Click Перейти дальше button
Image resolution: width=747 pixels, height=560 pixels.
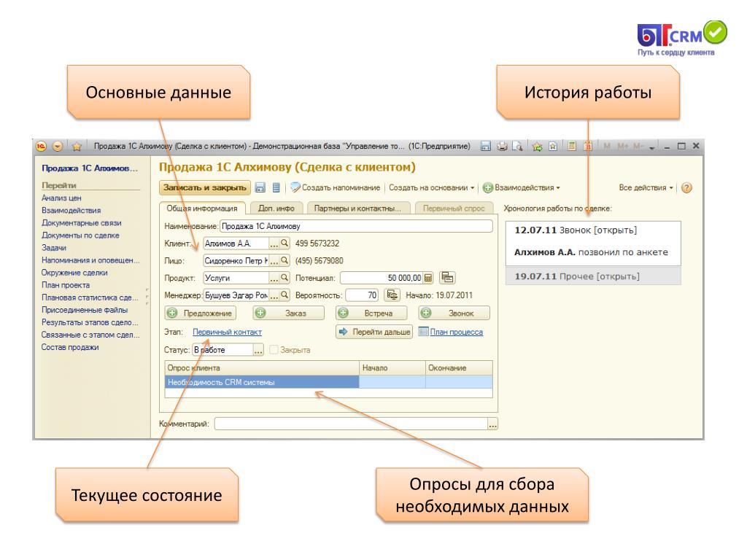point(374,332)
